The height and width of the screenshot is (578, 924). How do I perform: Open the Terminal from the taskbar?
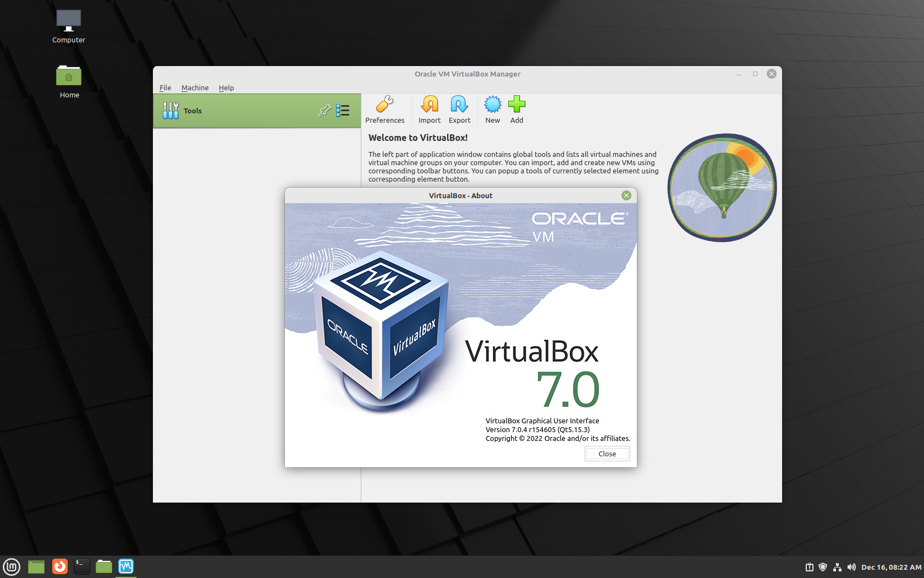(81, 566)
